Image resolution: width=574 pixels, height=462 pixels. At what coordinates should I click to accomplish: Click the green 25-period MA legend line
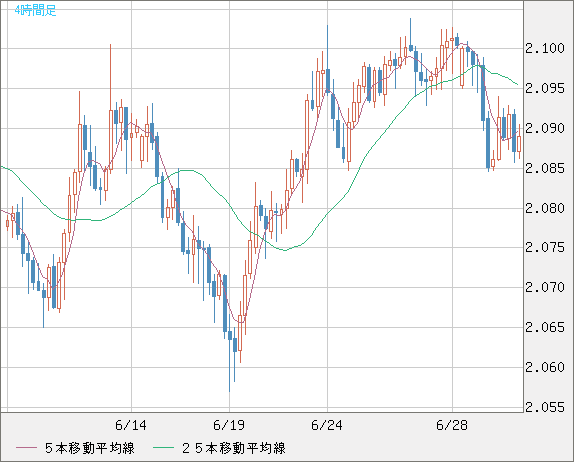163,448
